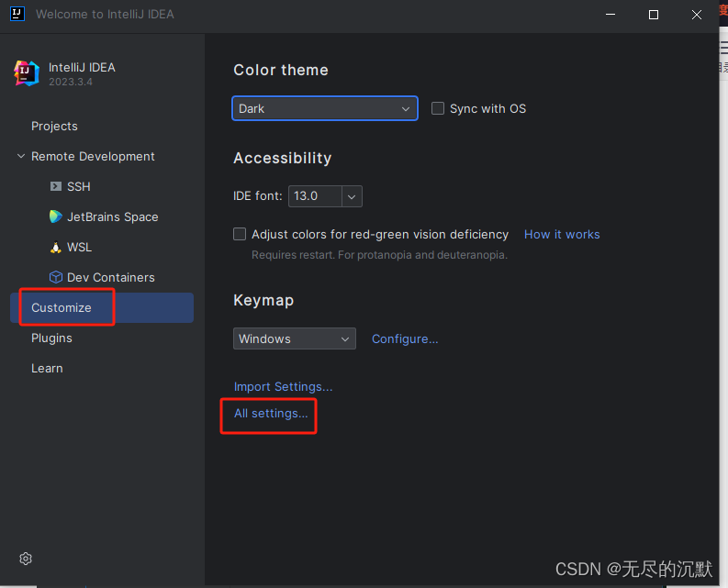
Task: Click the How it works link
Action: click(x=562, y=234)
